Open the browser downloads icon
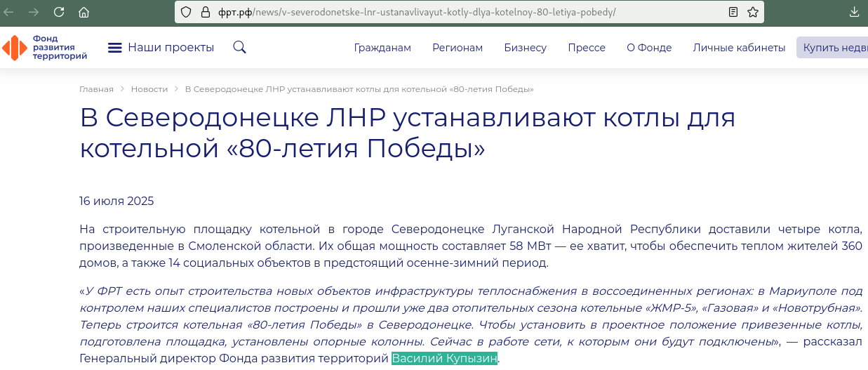Screen dimensions: 868x370 point(855,12)
